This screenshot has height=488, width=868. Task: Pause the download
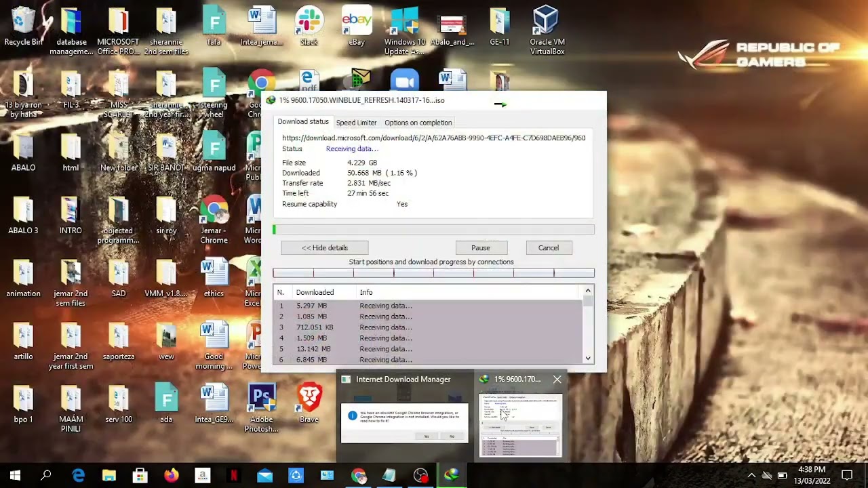481,248
